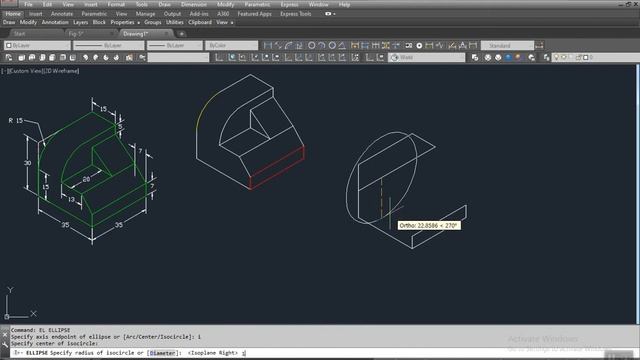This screenshot has height=360, width=640.
Task: Select the Dimension Text Edit tool
Action: pyautogui.click(x=463, y=45)
